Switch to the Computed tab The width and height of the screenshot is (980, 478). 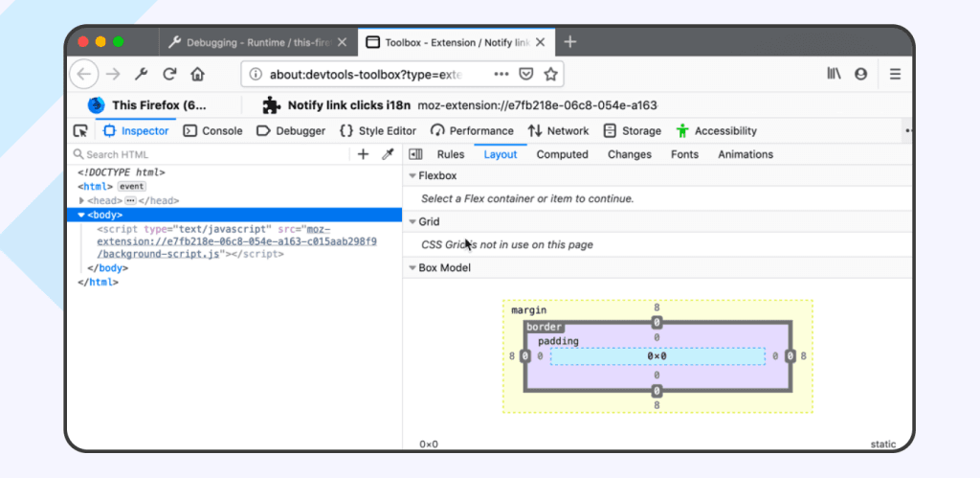point(563,154)
